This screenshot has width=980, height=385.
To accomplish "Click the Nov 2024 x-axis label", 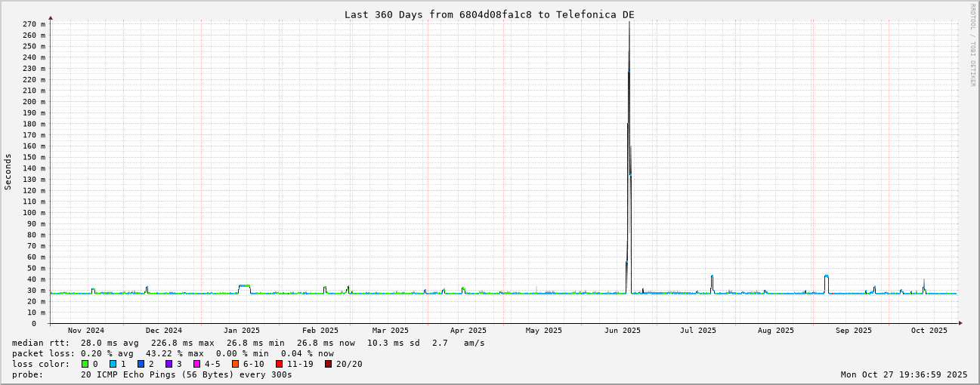I will click(x=85, y=331).
